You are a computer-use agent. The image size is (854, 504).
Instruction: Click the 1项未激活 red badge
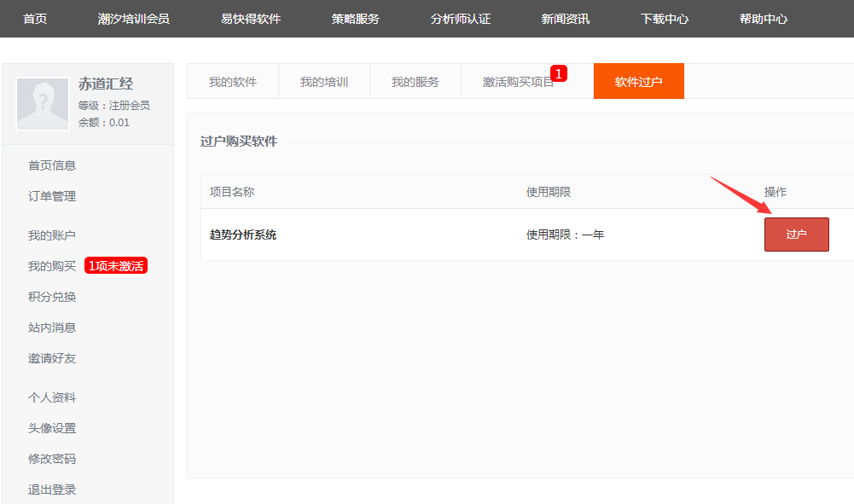(116, 265)
